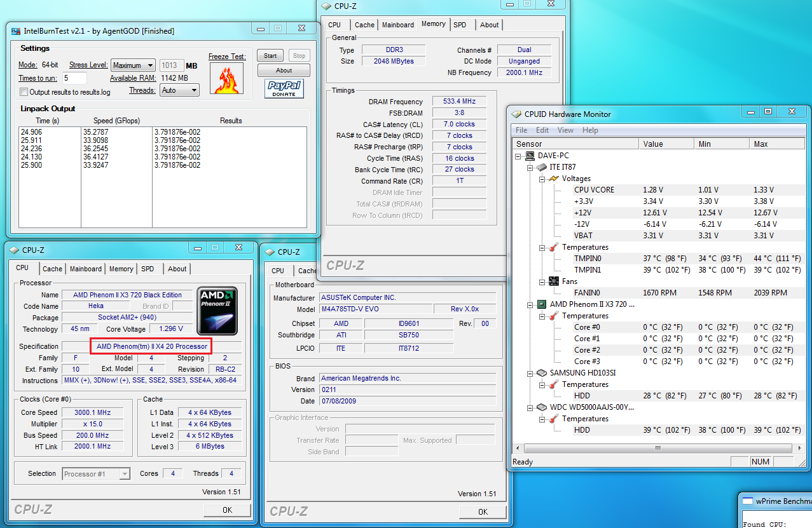Switch to SPD tab in CPU-Z memory timings window
Screen dimensions: 812x528
460,25
